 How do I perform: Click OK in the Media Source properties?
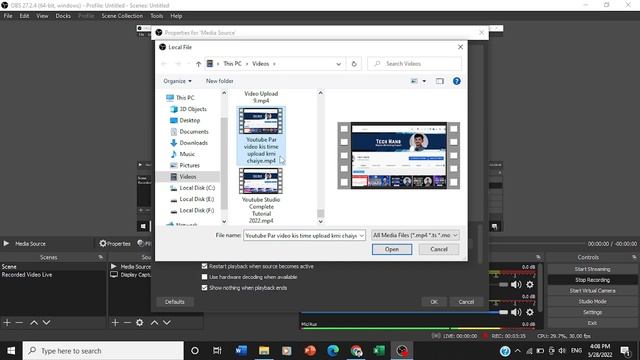pyautogui.click(x=434, y=302)
